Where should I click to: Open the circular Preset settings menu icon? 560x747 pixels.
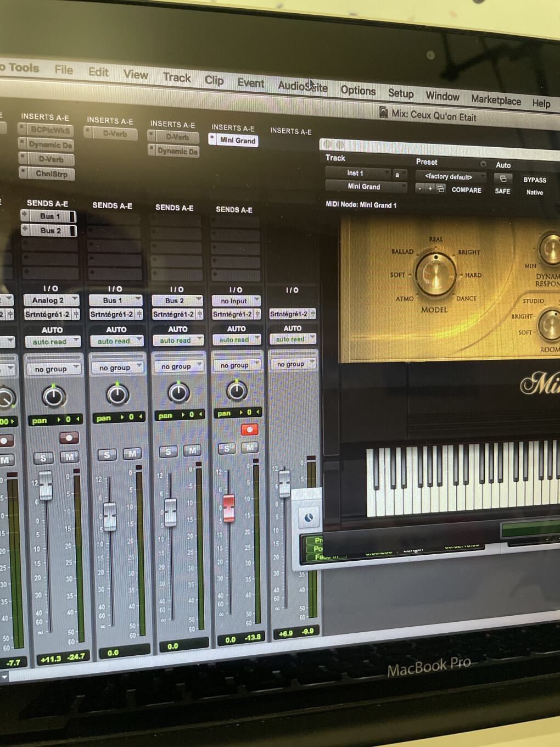coord(483,164)
